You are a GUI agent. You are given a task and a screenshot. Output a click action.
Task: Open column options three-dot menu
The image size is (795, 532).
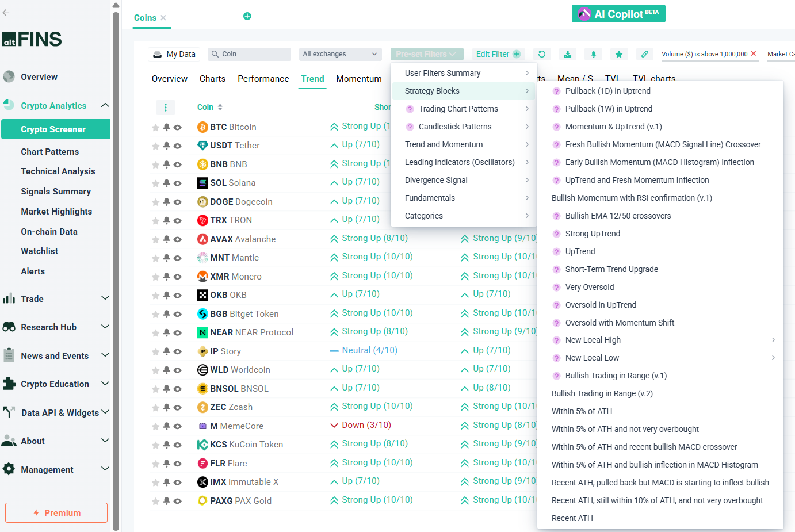pos(166,108)
